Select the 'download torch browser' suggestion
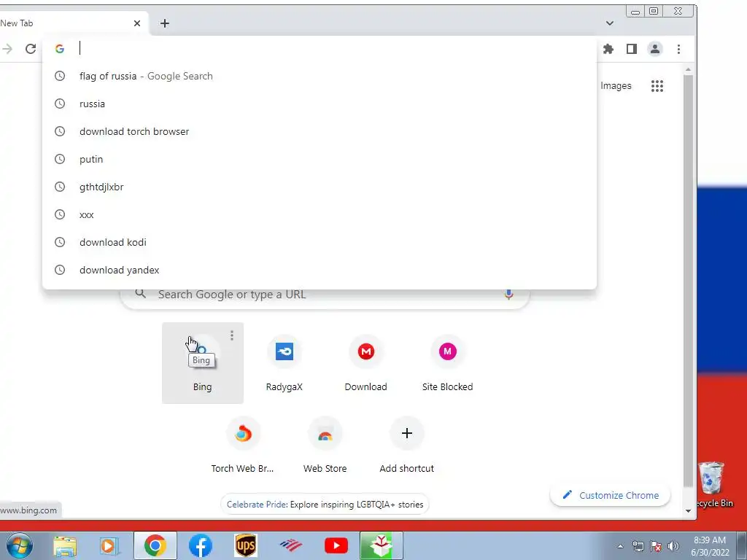Screen dimensions: 747x560 tap(320, 131)
